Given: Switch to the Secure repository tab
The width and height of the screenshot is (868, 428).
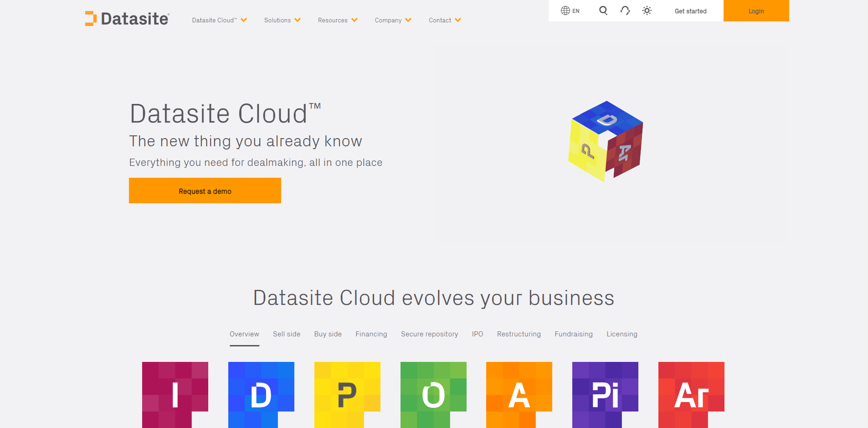Looking at the screenshot, I should (x=430, y=334).
